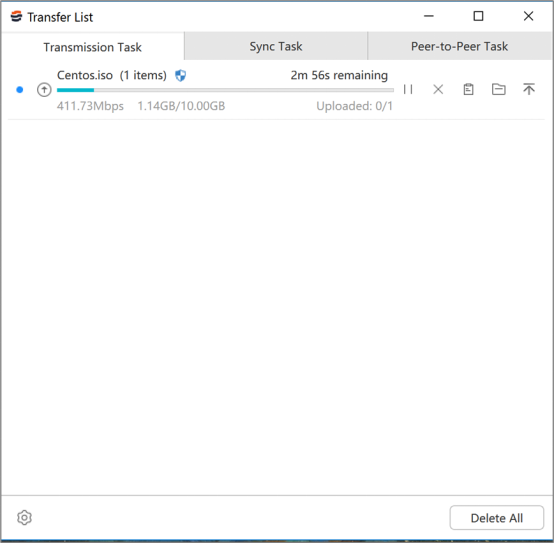Viewport: 554px width, 543px height.
Task: Click the blue shield encryption icon
Action: [181, 75]
